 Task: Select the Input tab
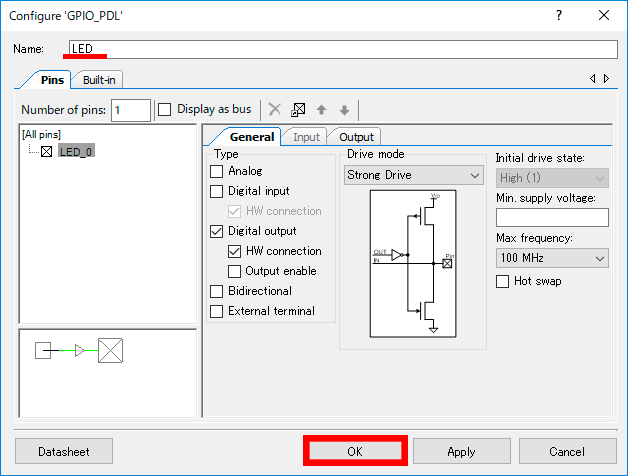pos(306,137)
